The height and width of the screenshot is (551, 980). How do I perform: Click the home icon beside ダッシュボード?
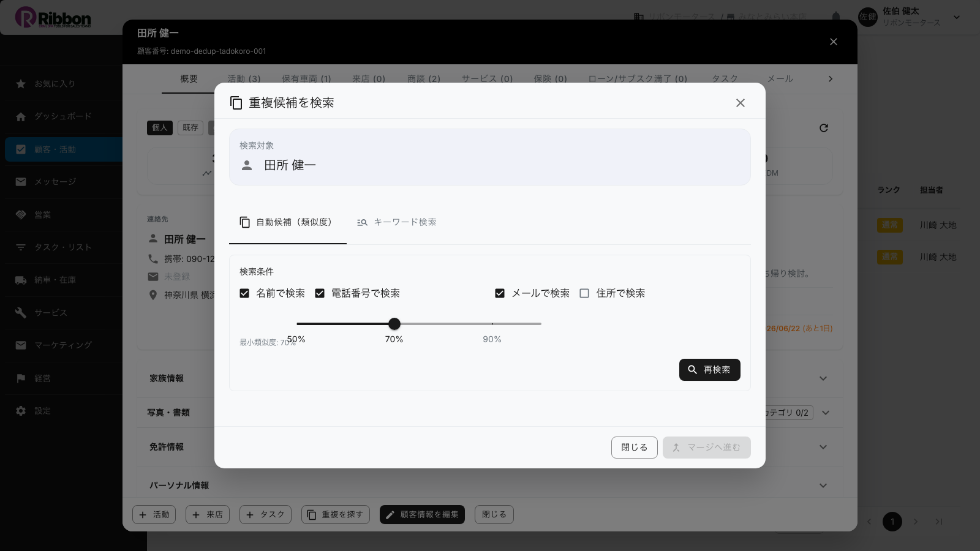pos(21,116)
